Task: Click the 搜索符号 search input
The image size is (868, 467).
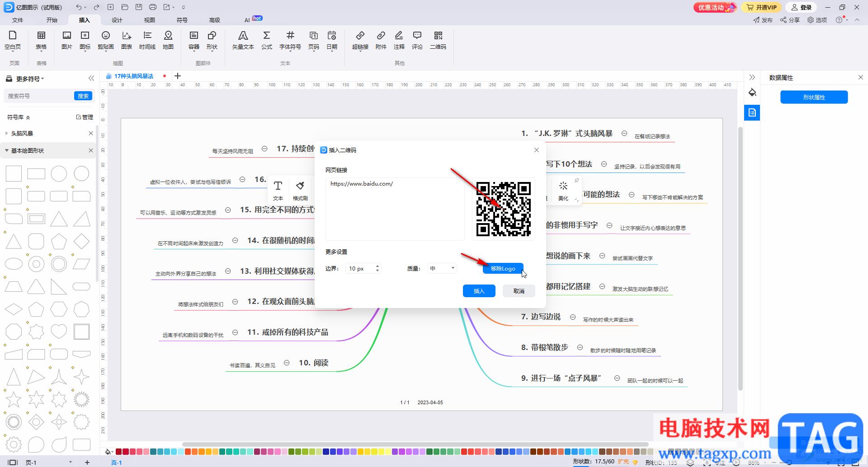Action: (x=39, y=96)
